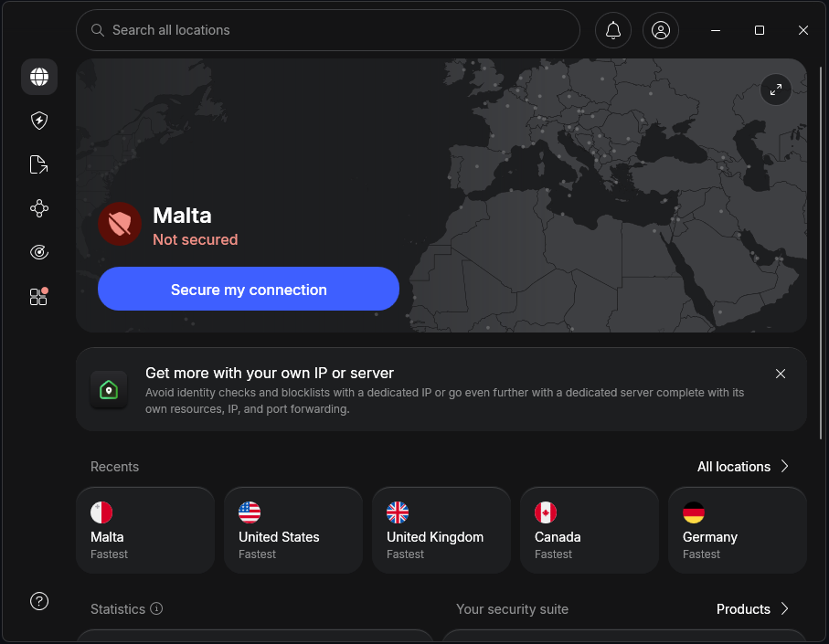Minimize the VPN window
829x644 pixels.
(x=716, y=30)
